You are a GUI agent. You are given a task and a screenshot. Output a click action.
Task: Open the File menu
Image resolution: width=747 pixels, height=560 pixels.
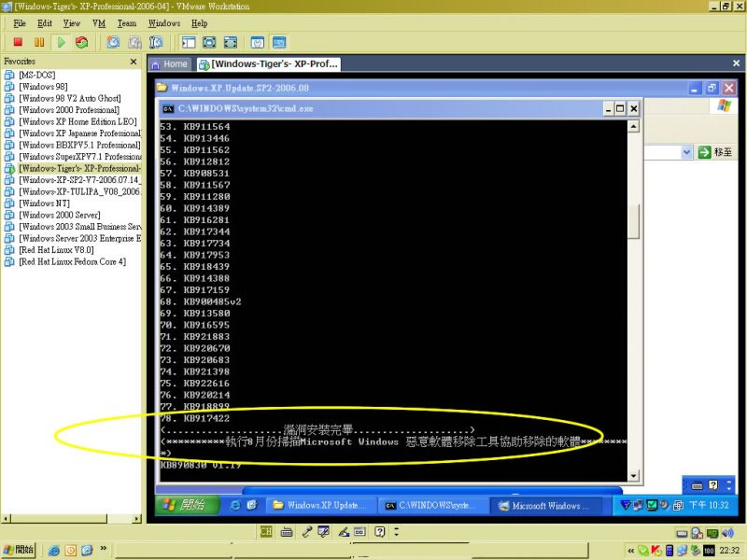coord(20,23)
